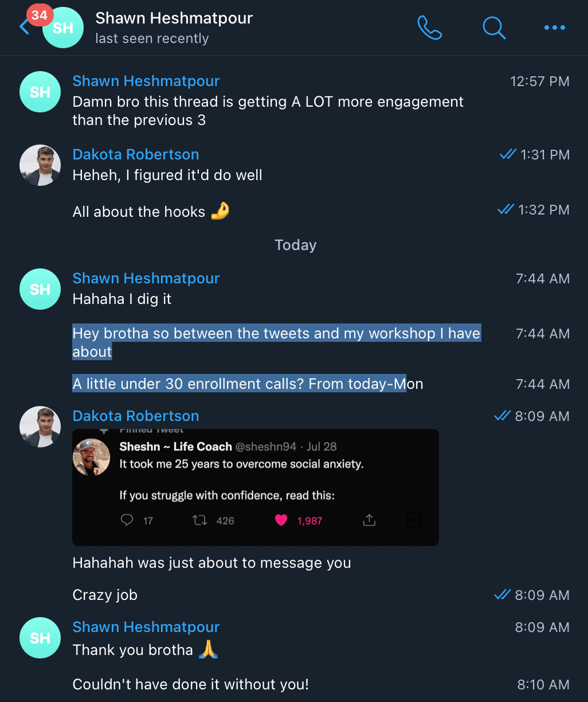Click Dakota Robertson's name above 'Heheh' message
The height and width of the screenshot is (702, 588).
(136, 154)
